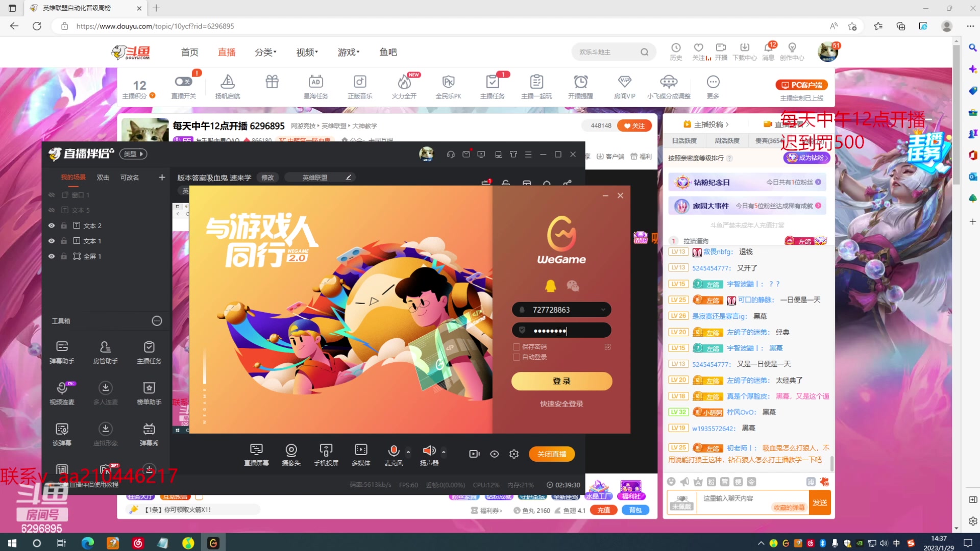Mute the 麦克风 microphone
Image resolution: width=980 pixels, height=551 pixels.
point(394,450)
